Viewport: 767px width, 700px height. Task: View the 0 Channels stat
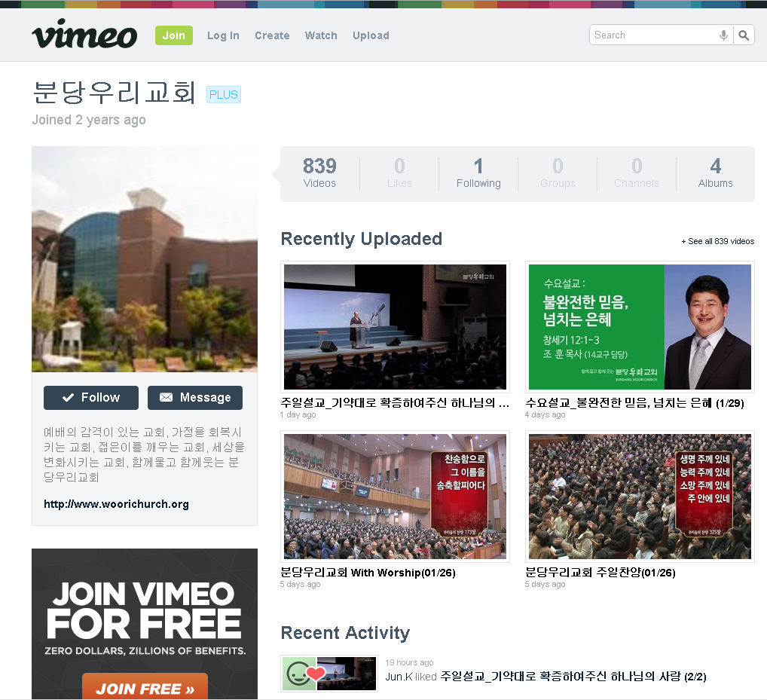click(x=637, y=173)
